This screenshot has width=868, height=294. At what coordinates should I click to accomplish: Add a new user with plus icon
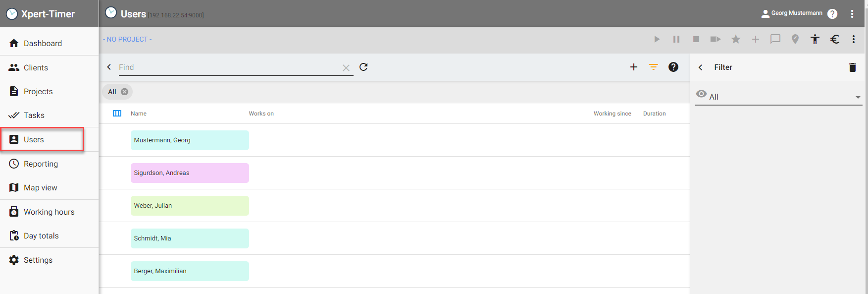[633, 67]
